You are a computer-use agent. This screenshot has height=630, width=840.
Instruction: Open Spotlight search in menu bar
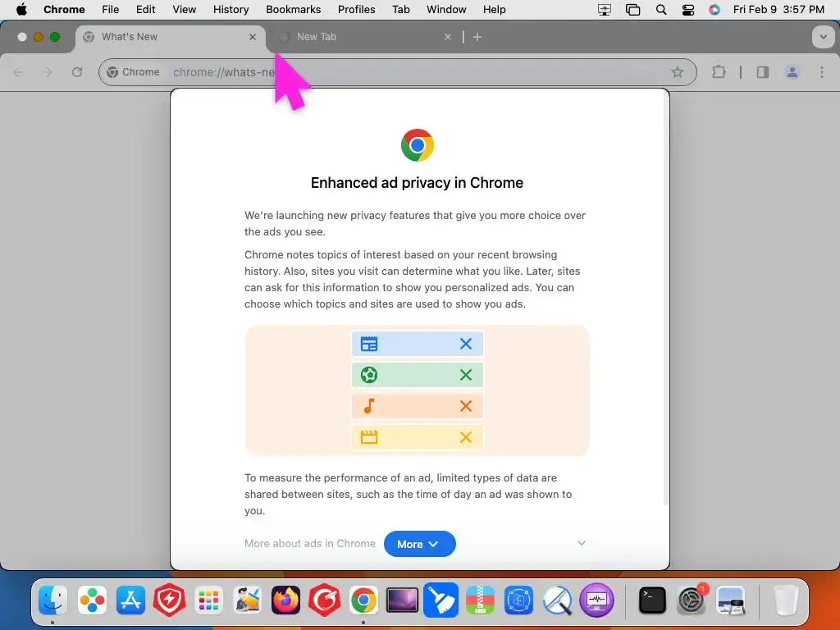pyautogui.click(x=661, y=10)
